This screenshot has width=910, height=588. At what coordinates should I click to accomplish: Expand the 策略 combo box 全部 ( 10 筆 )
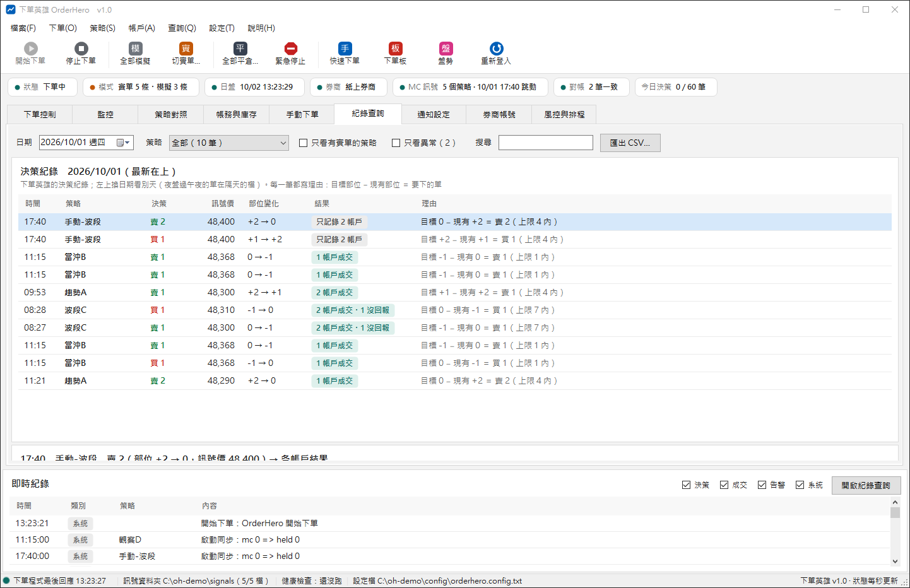click(229, 143)
